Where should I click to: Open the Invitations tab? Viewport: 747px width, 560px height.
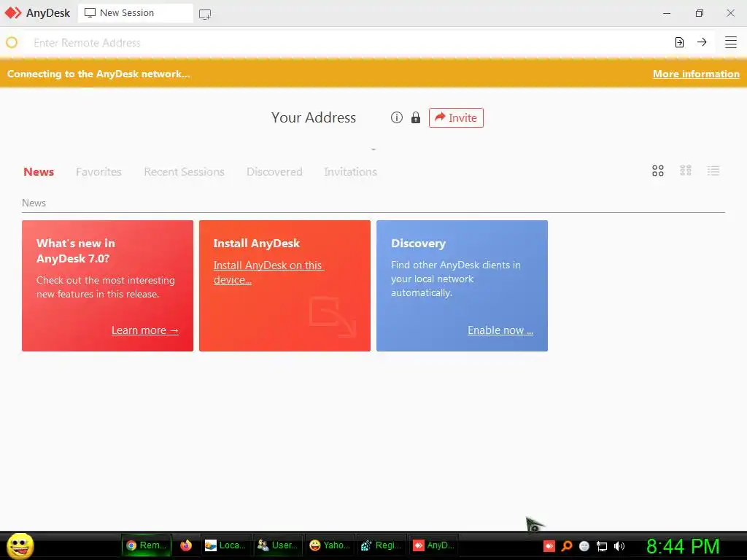click(351, 172)
